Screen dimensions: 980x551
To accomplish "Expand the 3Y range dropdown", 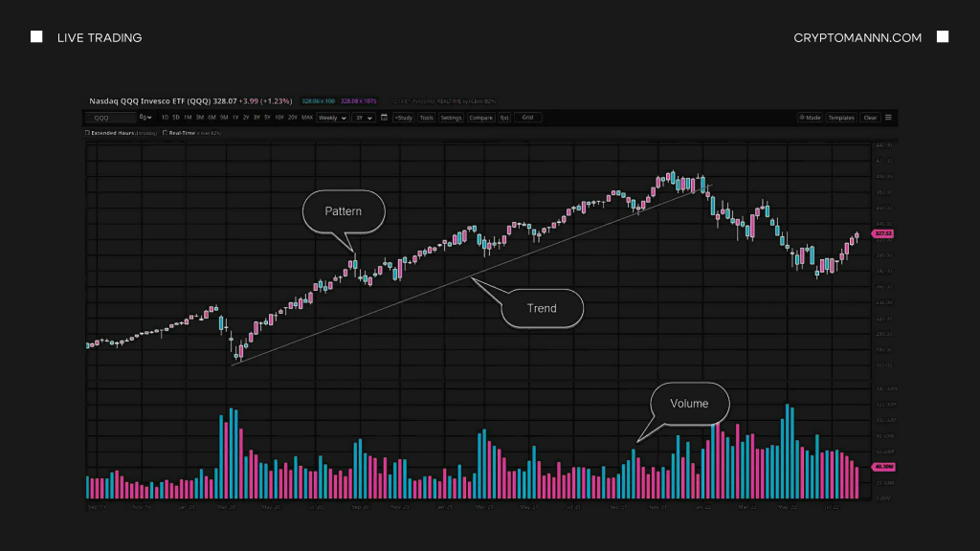I will click(363, 118).
